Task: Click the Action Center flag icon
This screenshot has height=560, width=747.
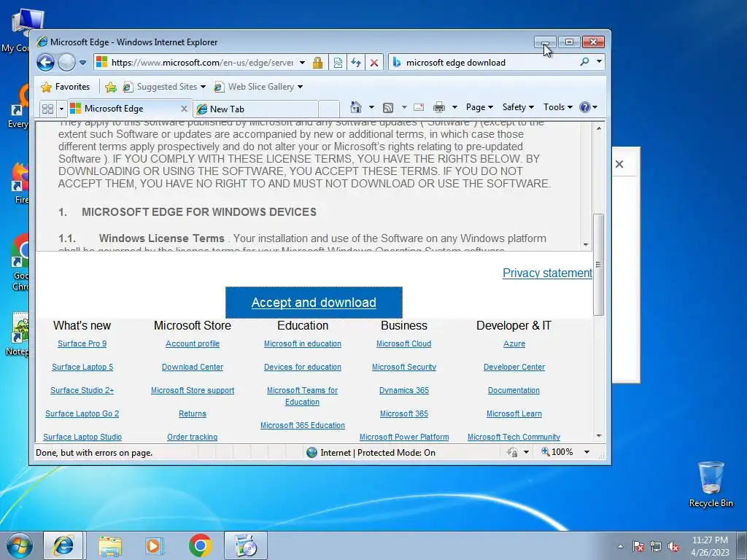Action: coord(638,547)
